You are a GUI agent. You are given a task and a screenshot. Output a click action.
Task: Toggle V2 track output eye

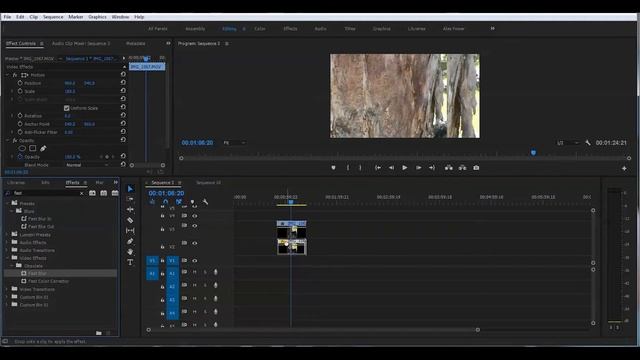pyautogui.click(x=195, y=243)
